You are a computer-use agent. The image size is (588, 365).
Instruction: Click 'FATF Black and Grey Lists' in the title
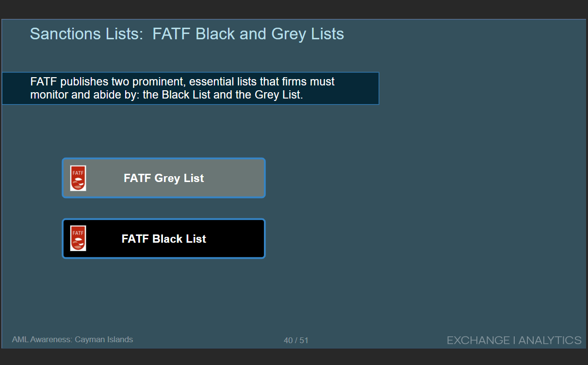tap(248, 34)
